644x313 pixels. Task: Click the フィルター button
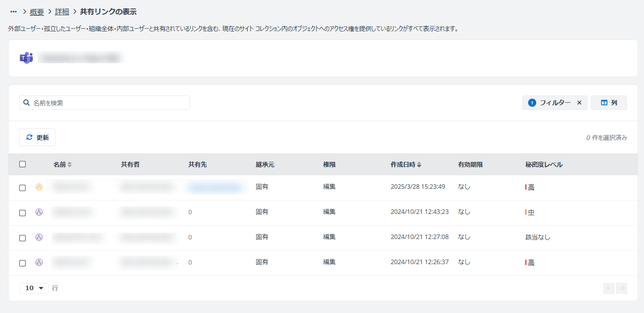pyautogui.click(x=555, y=103)
